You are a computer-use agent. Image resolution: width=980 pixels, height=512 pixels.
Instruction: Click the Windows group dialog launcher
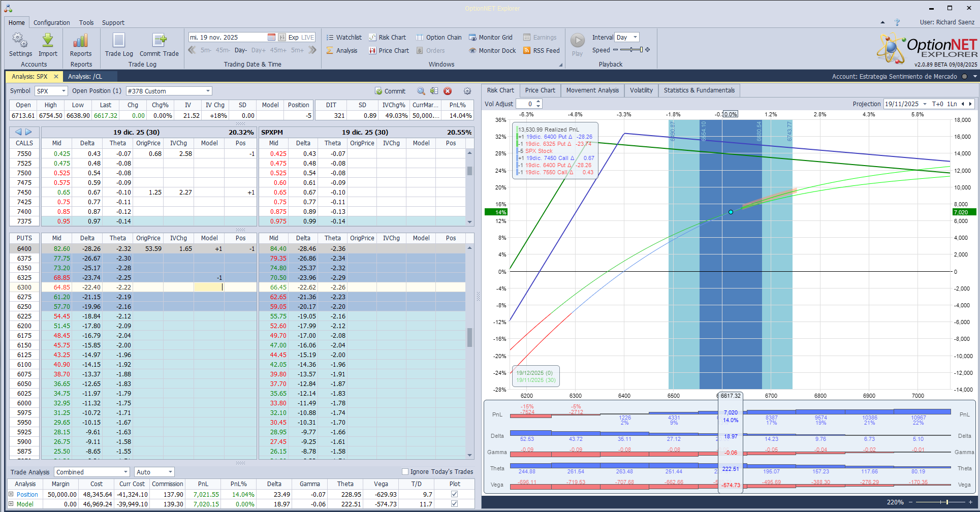[x=561, y=65]
